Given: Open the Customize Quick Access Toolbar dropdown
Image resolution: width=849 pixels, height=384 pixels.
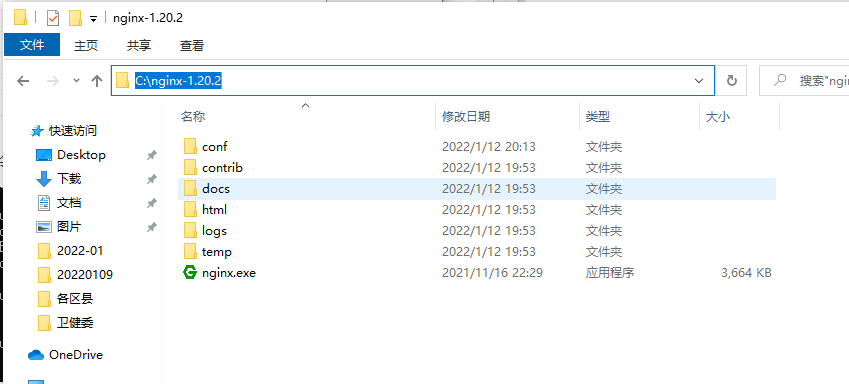Looking at the screenshot, I should coord(93,19).
